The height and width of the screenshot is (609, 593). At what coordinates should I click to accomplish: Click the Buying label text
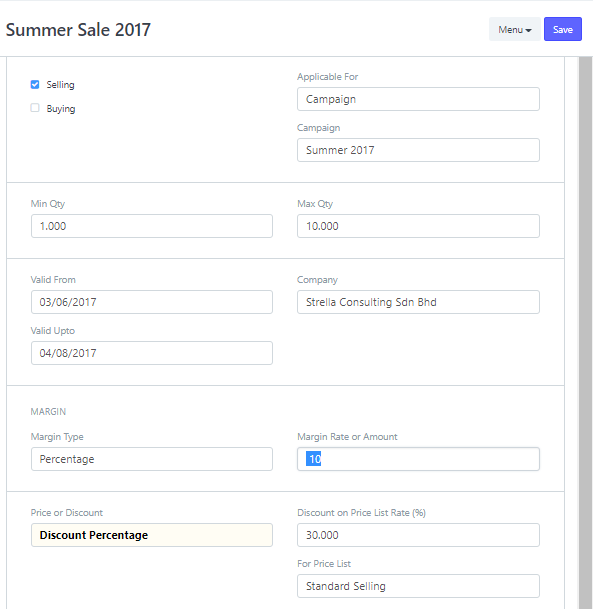(x=61, y=109)
